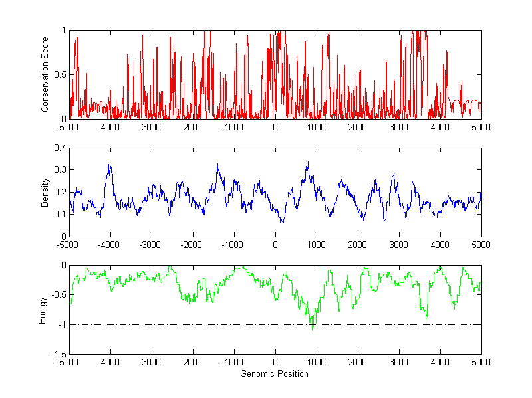Click the -1.5 tick on Energy axis
This screenshot has width=532, height=398.
57,355
